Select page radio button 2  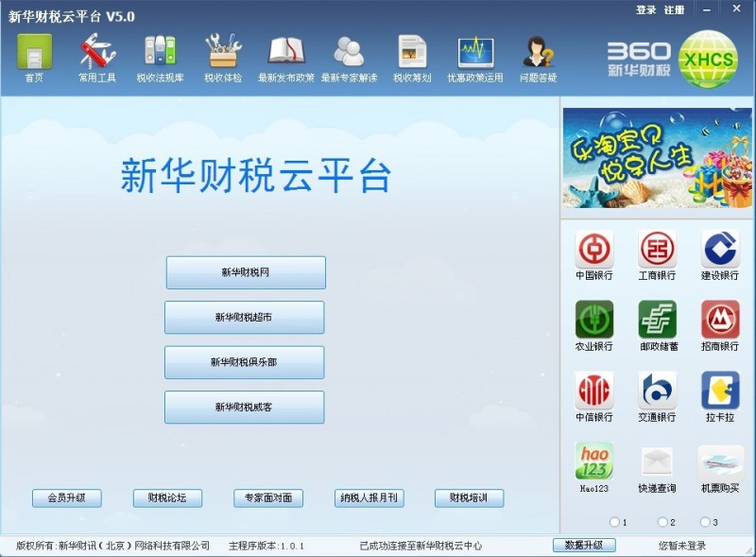point(662,522)
